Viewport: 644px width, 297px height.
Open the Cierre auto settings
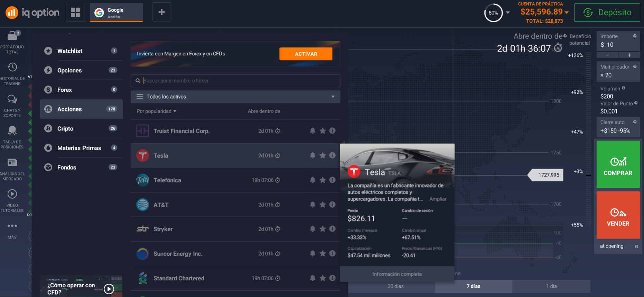coord(618,127)
